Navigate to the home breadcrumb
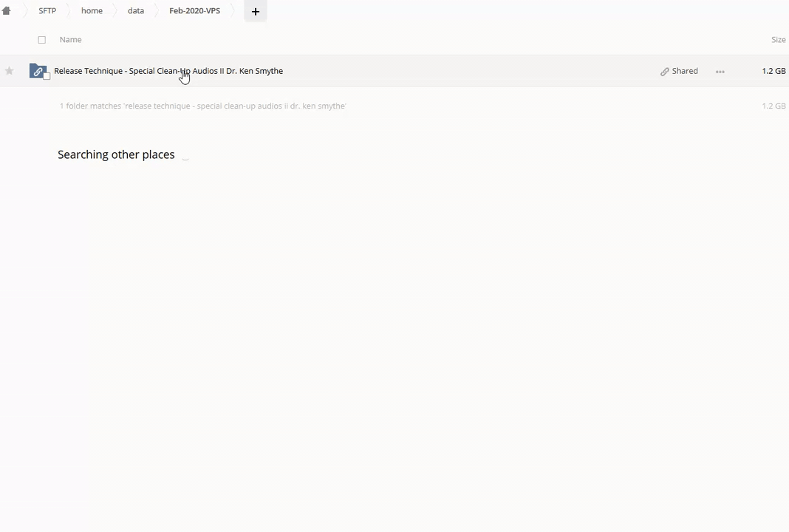The width and height of the screenshot is (789, 532). pos(92,11)
